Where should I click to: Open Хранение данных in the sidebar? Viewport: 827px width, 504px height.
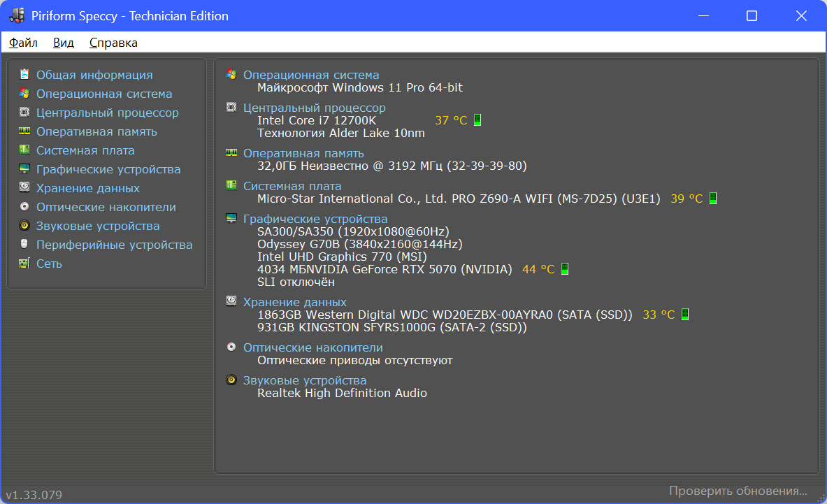coord(87,188)
